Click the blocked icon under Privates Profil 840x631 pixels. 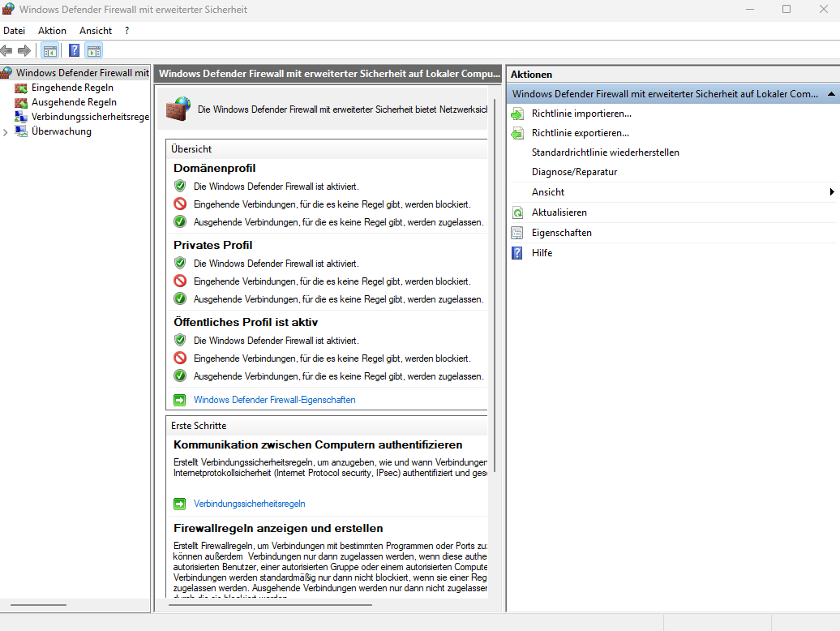[180, 281]
